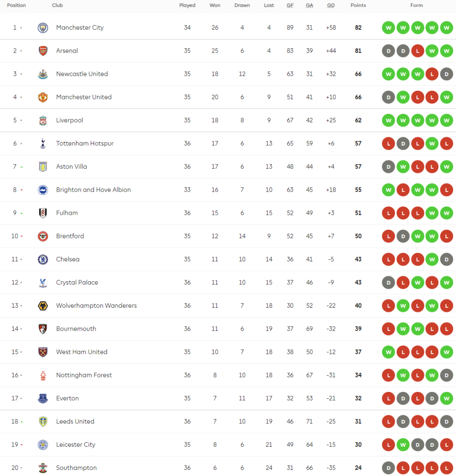Open the Brighton and Hove Albion link
Viewport: 456px width, 476px height.
pyautogui.click(x=94, y=190)
